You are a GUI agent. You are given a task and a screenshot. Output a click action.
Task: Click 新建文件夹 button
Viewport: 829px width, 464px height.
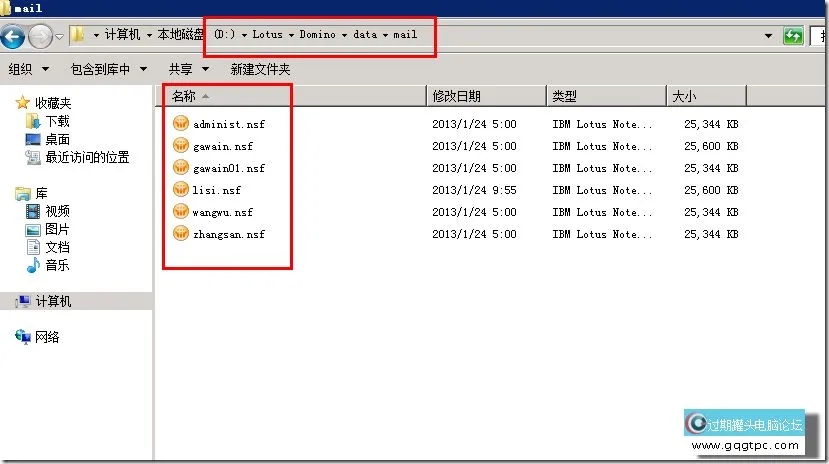pos(260,69)
